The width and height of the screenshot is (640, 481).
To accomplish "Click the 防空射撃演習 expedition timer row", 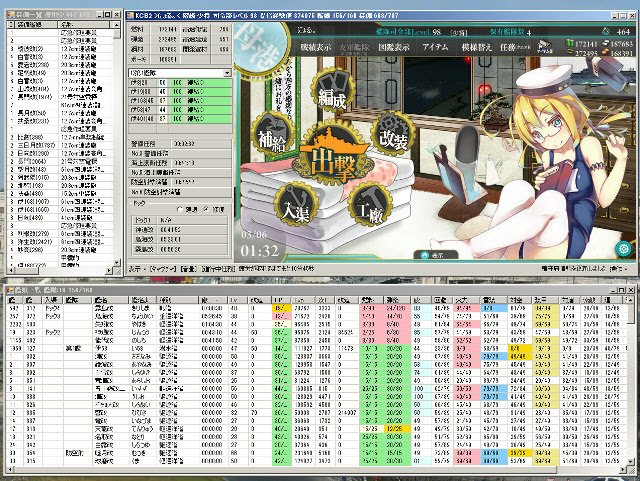I will pos(180,182).
